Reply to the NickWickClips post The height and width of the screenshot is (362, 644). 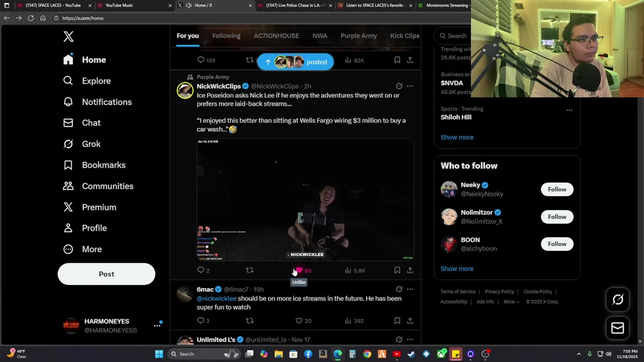(x=203, y=270)
